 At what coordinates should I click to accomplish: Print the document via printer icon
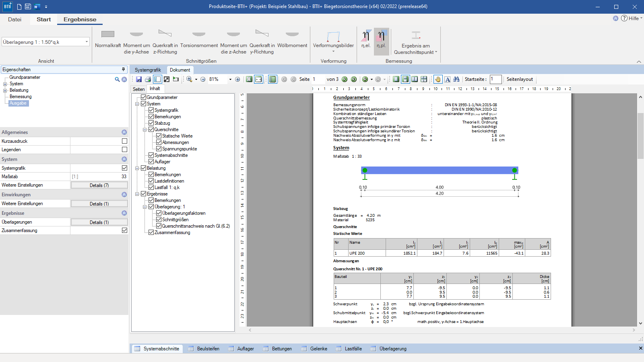pos(148,79)
